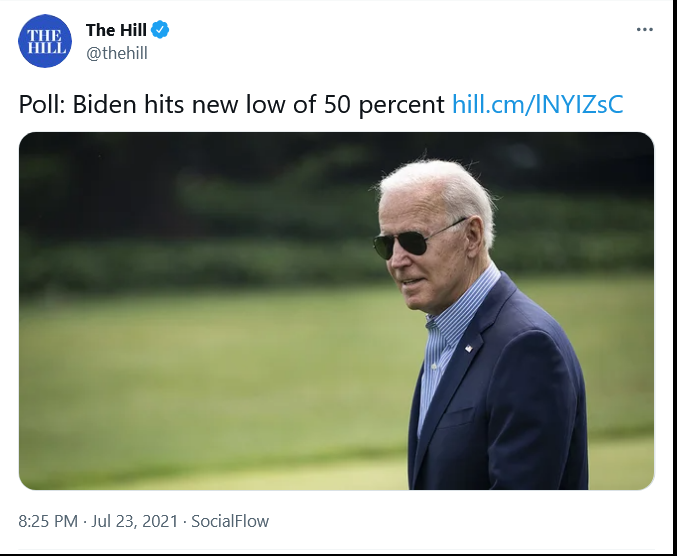Click The Hill round blue profile avatar
This screenshot has width=677, height=556.
click(x=45, y=41)
